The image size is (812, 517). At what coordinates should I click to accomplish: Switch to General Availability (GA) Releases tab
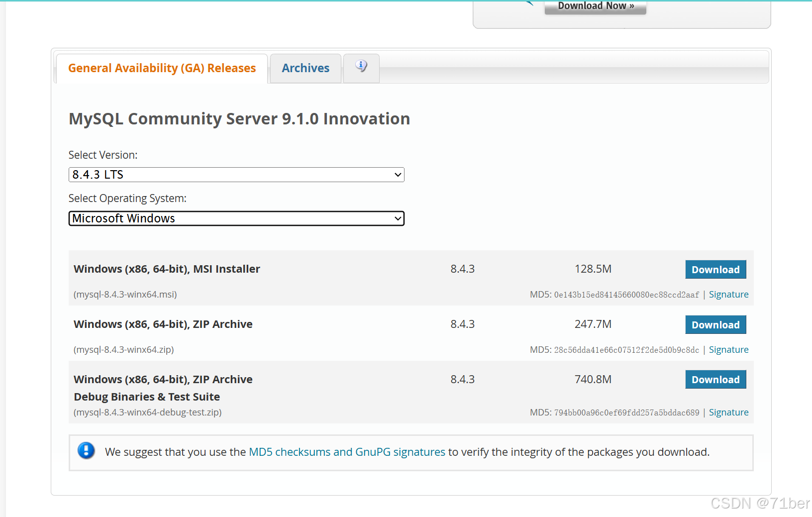click(x=162, y=68)
